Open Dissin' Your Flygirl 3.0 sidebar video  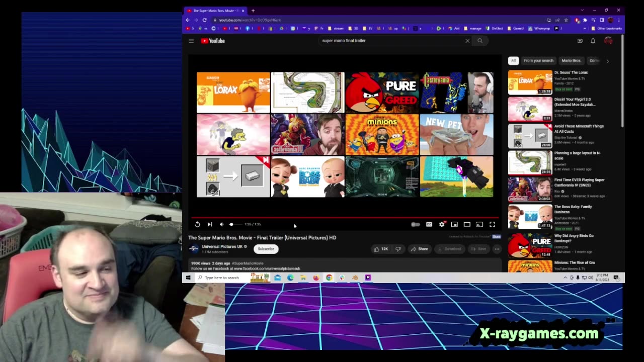[x=530, y=109]
